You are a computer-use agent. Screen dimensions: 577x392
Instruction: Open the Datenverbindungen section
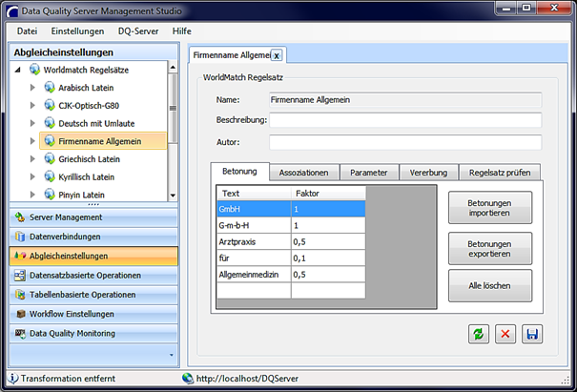(x=93, y=237)
